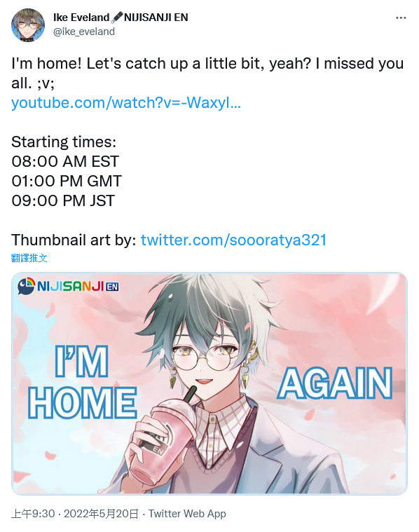Screen dimensions: 419x532
Task: Click the 上午9:30 · 2022年5月20日 timestamp
Action: (75, 513)
